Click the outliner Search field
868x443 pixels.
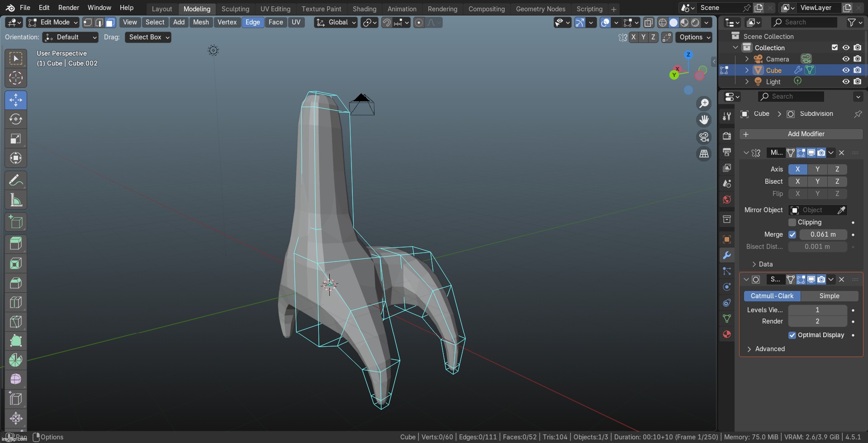[804, 22]
